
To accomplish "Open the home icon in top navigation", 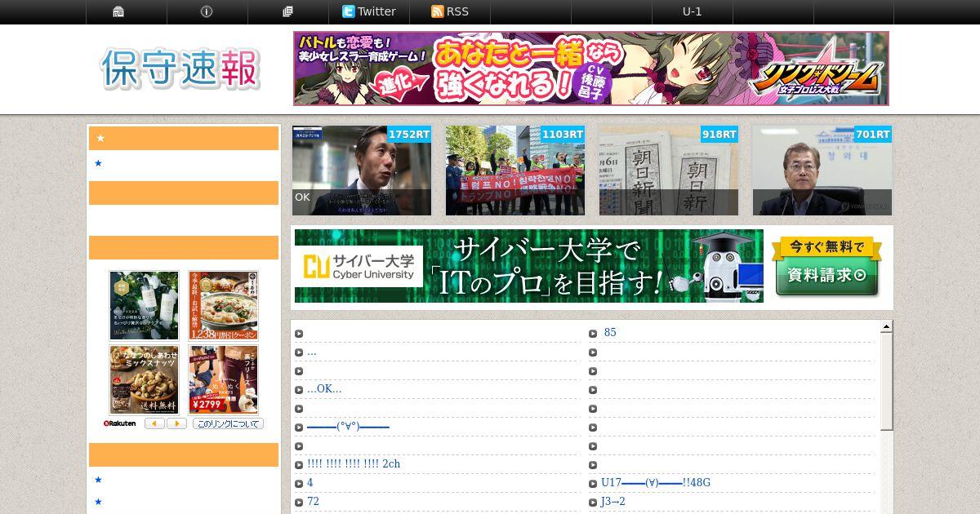I will tap(119, 11).
